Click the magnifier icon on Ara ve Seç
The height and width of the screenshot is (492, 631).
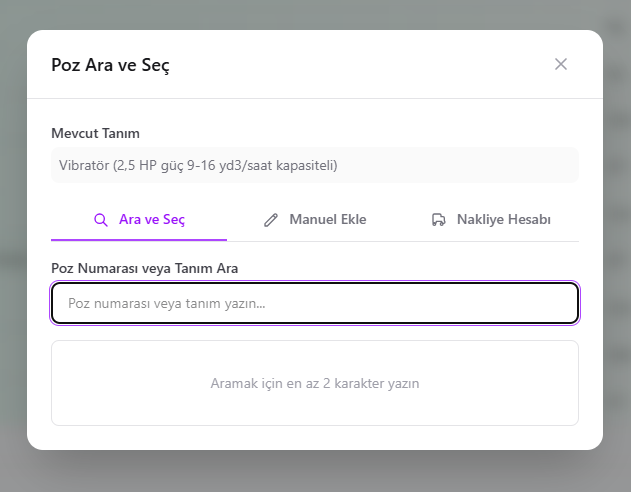[100, 220]
